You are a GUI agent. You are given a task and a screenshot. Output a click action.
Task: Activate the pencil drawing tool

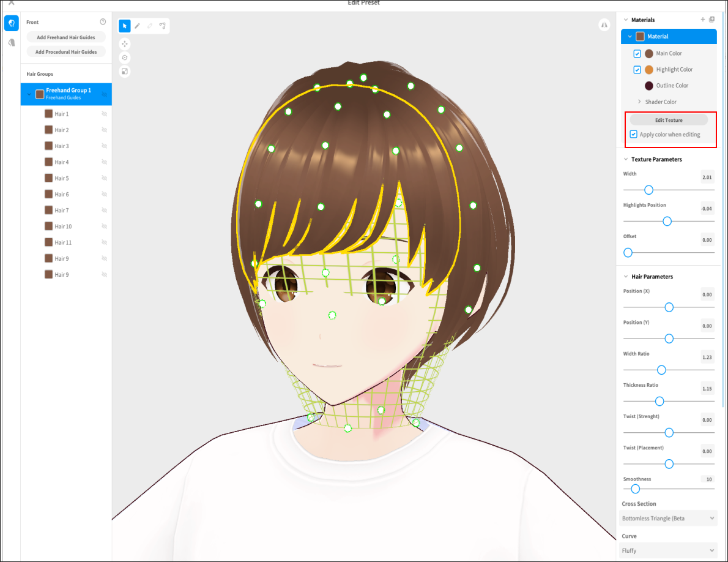[137, 26]
